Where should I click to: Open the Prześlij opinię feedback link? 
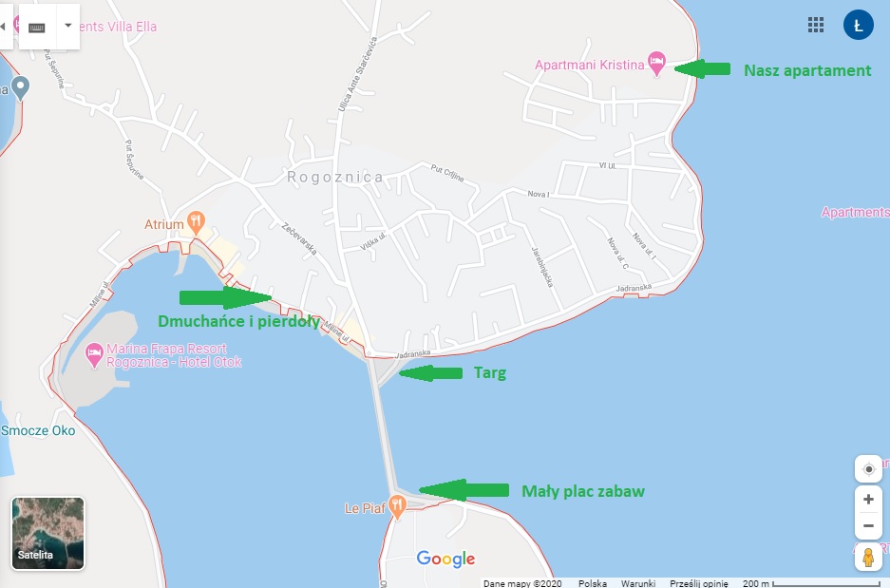pyautogui.click(x=699, y=583)
